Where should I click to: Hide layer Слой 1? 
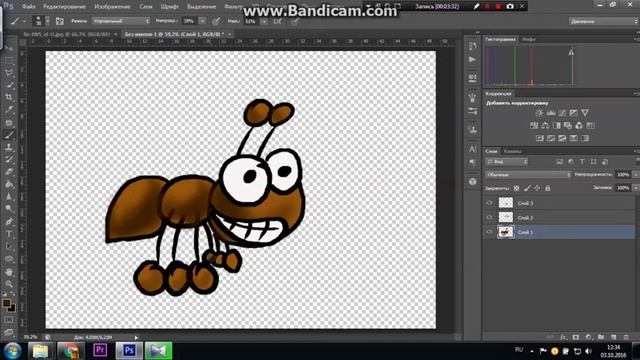pyautogui.click(x=489, y=232)
